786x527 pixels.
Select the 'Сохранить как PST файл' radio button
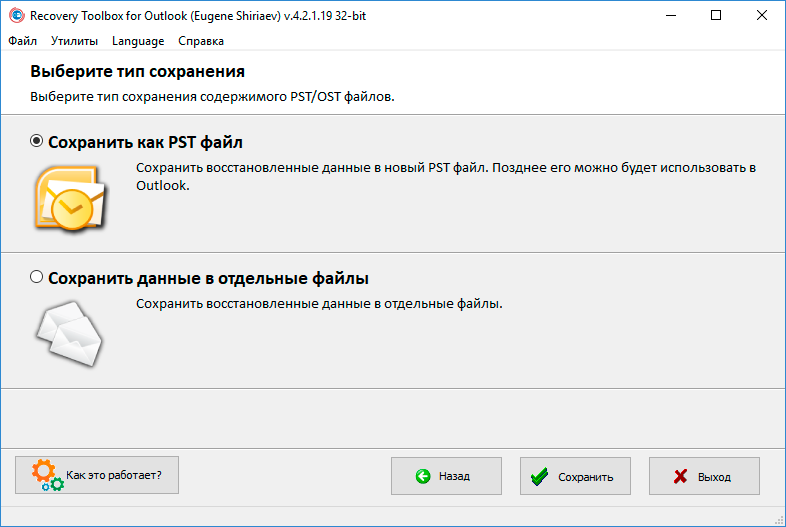tap(36, 141)
